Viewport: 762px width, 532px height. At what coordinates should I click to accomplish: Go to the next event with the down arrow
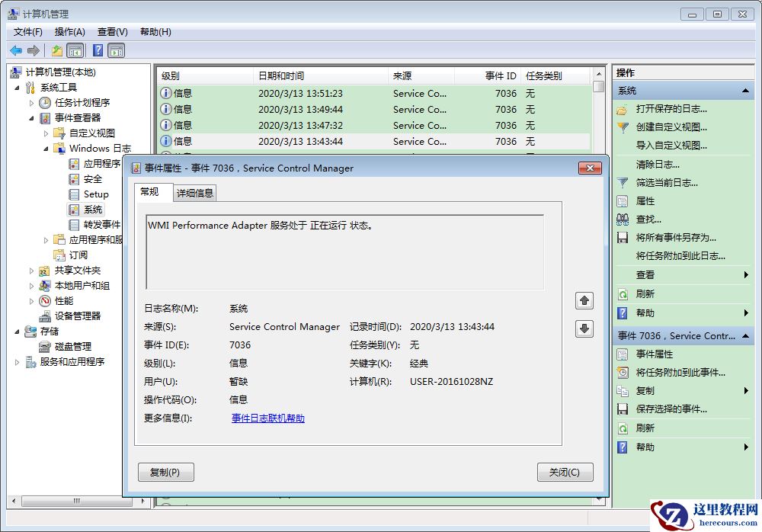(x=584, y=328)
